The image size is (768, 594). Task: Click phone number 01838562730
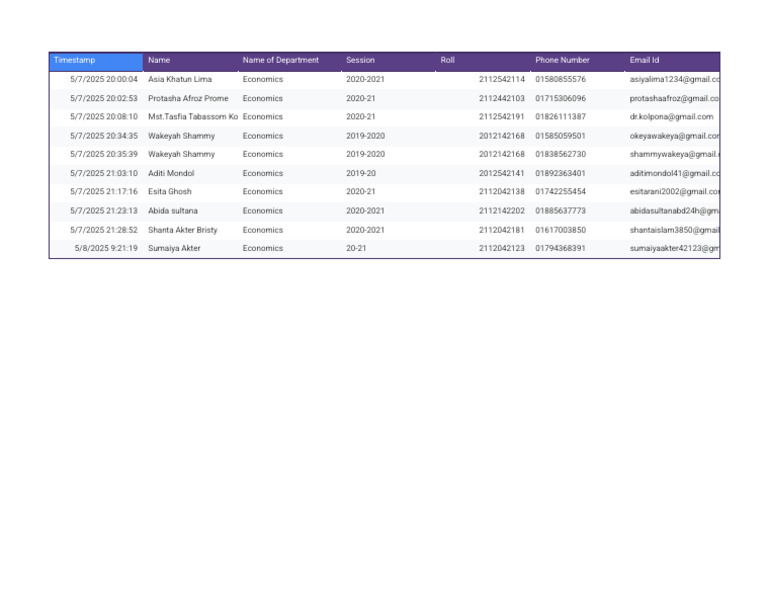pos(560,154)
